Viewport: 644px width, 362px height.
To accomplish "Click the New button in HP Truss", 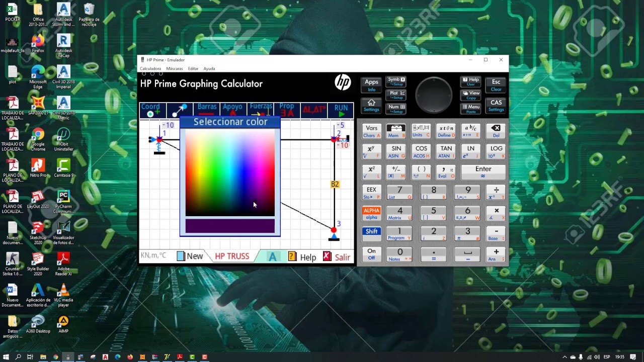I will (190, 256).
